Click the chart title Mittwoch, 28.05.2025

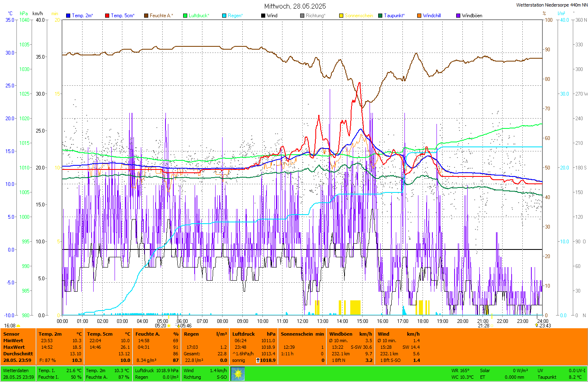[x=295, y=6]
